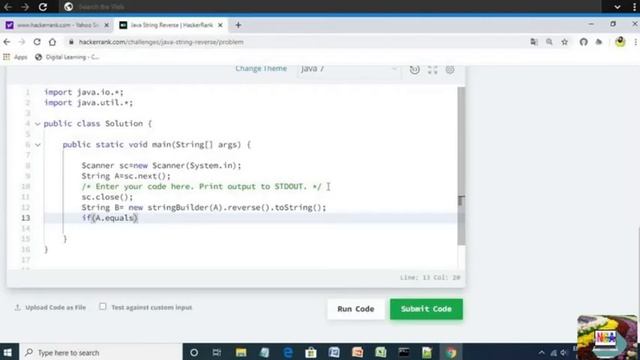640x360 pixels.
Task: Click the outer window refresh icon
Action: coord(43,7)
